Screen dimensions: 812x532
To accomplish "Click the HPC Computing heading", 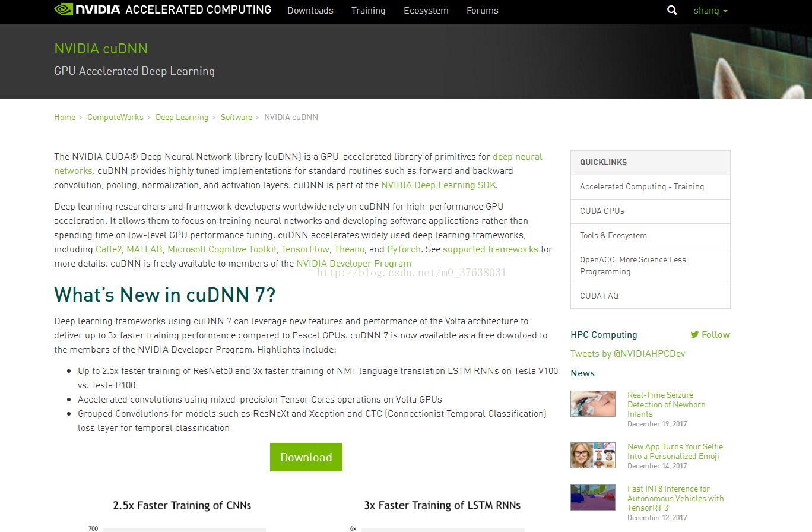I will 604,335.
